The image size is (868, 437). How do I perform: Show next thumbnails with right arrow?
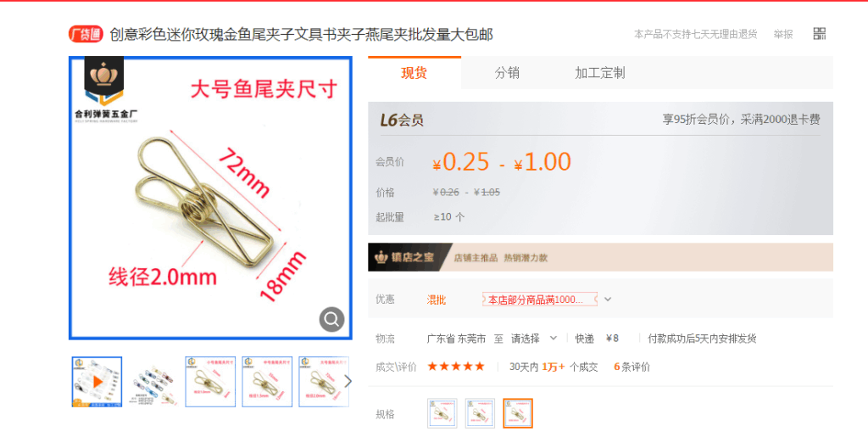(x=348, y=381)
